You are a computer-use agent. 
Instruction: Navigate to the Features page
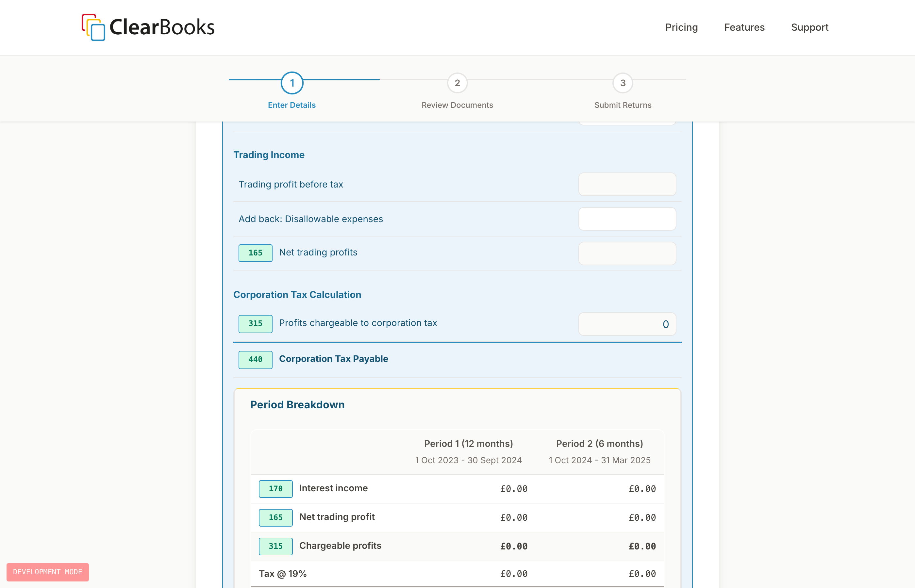tap(744, 27)
